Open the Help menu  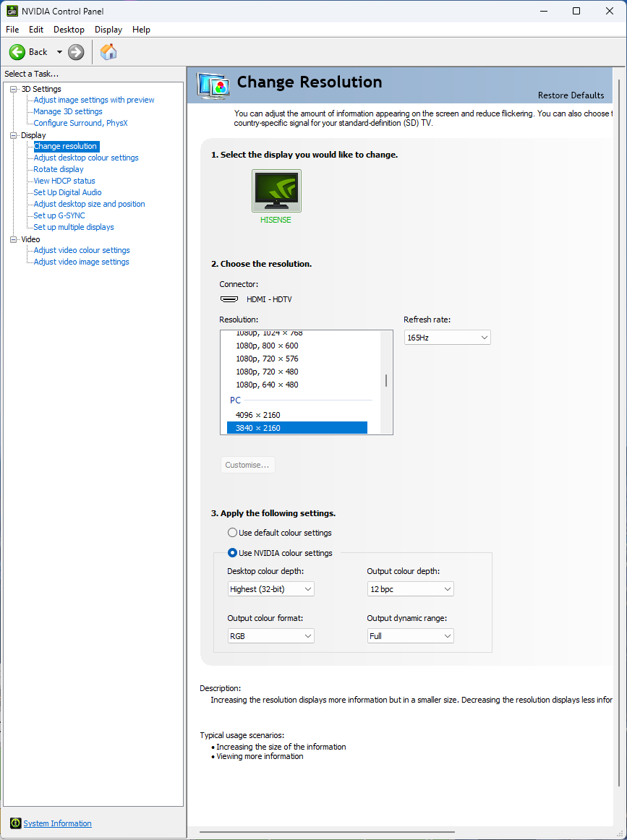(141, 30)
